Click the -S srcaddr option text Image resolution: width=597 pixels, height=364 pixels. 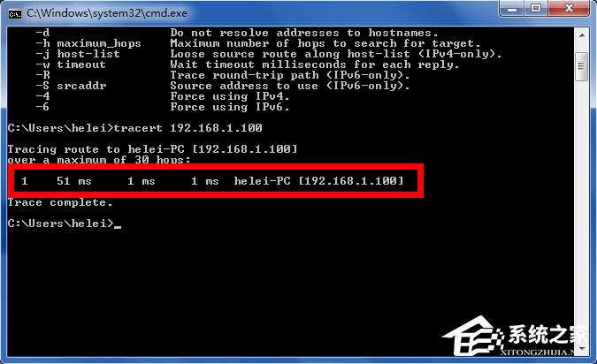(x=71, y=86)
